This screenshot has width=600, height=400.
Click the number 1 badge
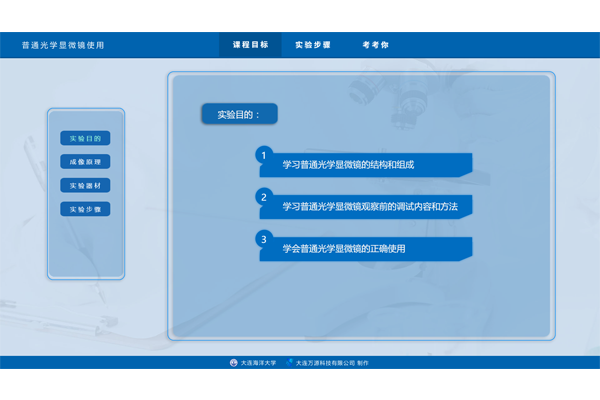263,155
